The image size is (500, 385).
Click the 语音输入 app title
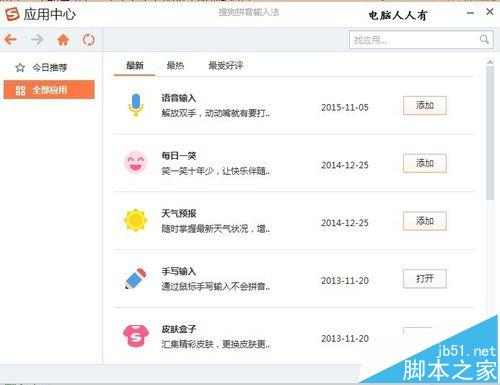179,98
